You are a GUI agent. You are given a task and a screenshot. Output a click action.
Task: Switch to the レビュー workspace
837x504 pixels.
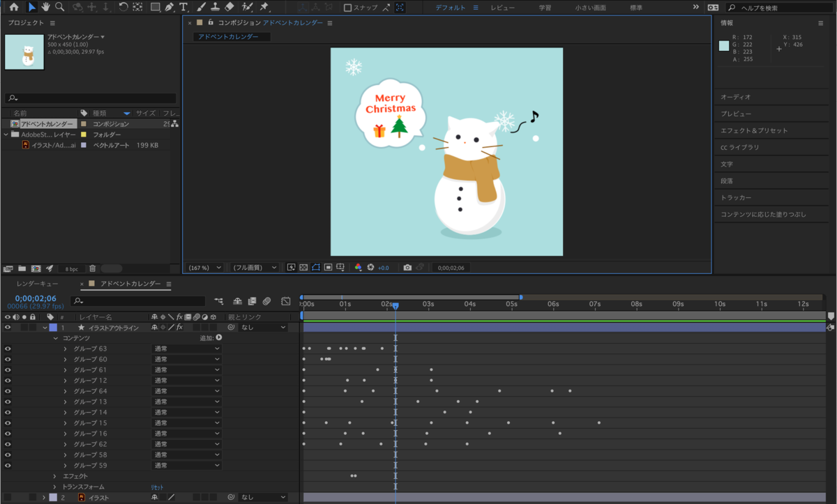tap(503, 8)
